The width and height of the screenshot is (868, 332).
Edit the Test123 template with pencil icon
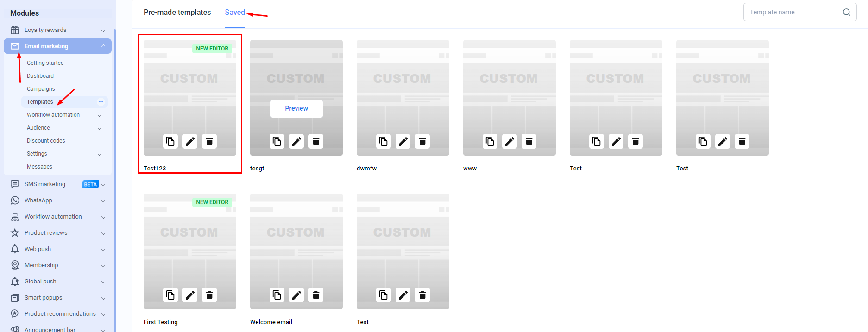(x=190, y=141)
